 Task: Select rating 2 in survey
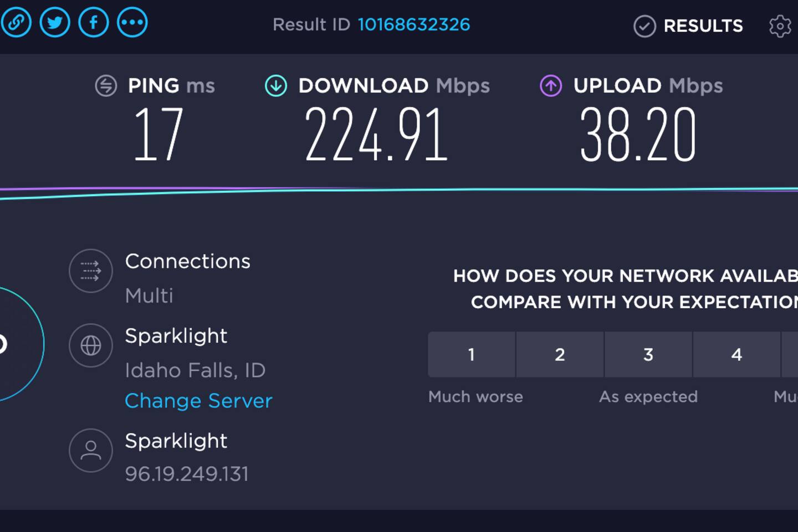[x=560, y=355]
